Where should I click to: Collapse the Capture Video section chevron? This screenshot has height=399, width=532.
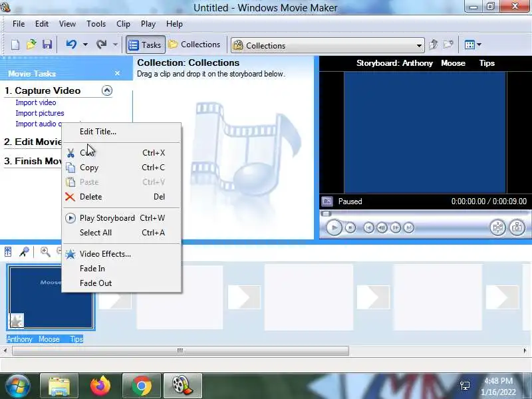(107, 90)
